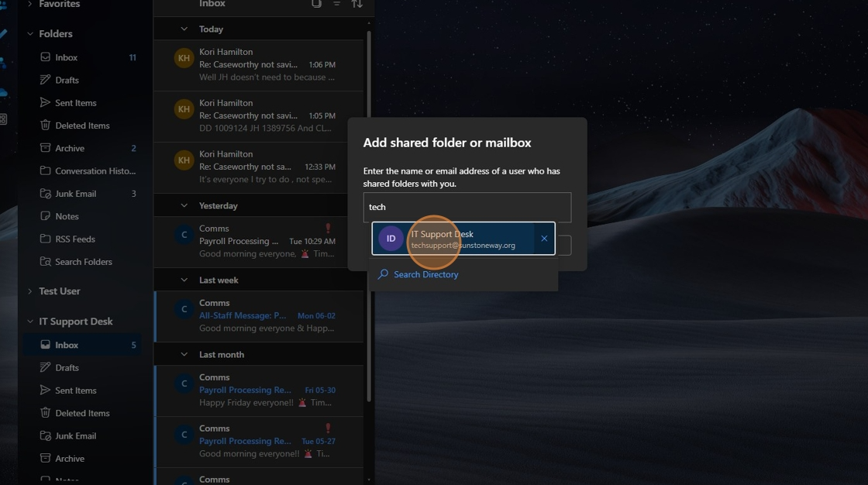Open Drafts folder under Folders

tap(82, 81)
